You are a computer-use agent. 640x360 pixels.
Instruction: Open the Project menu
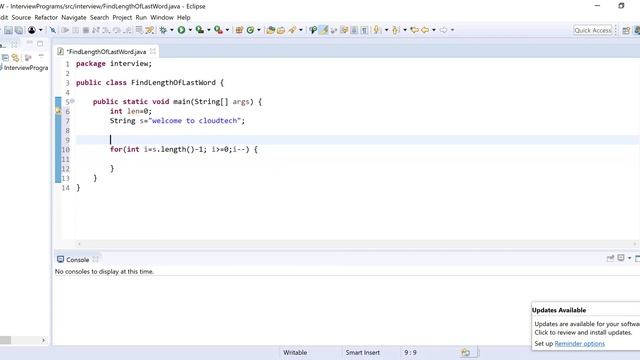tap(122, 18)
